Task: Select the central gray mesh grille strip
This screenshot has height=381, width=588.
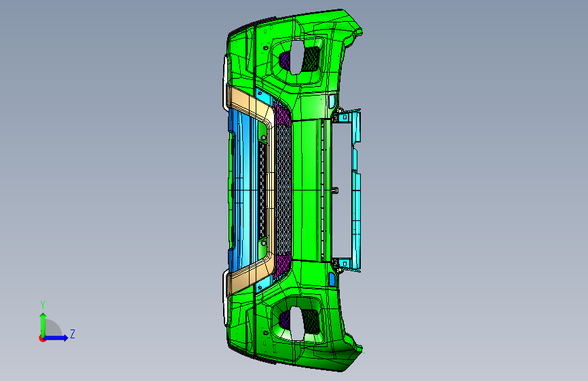Action: coord(283,190)
